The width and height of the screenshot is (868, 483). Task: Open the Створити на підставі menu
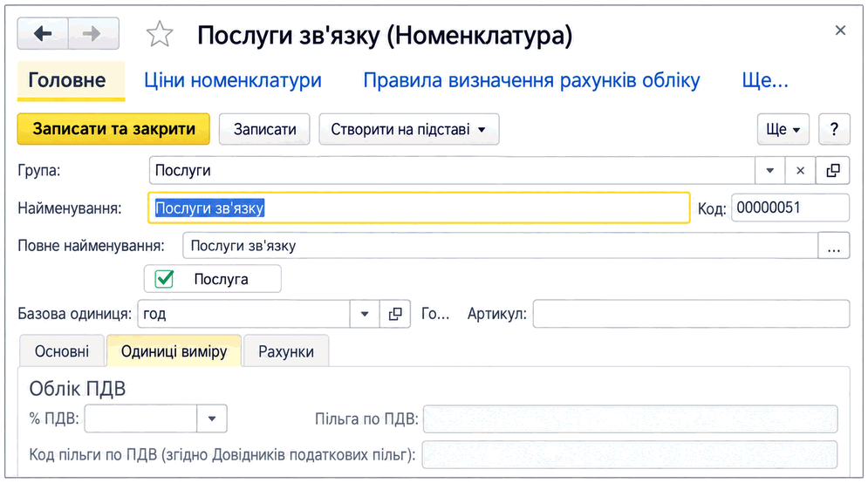(408, 129)
